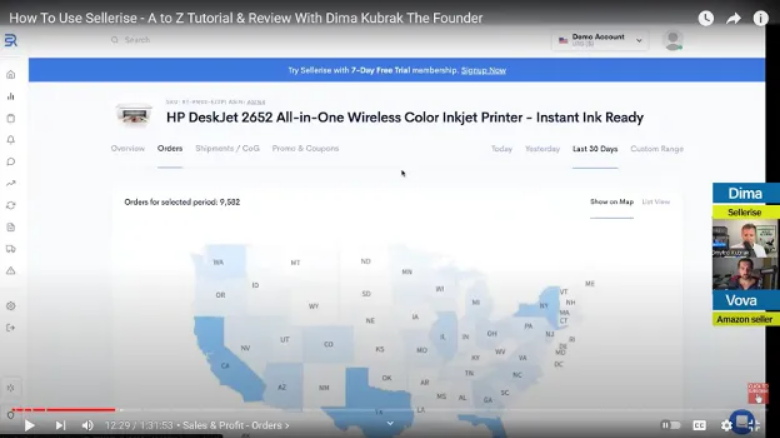Viewport: 780px width, 438px height.
Task: Click the Signup Now link
Action: coord(484,70)
